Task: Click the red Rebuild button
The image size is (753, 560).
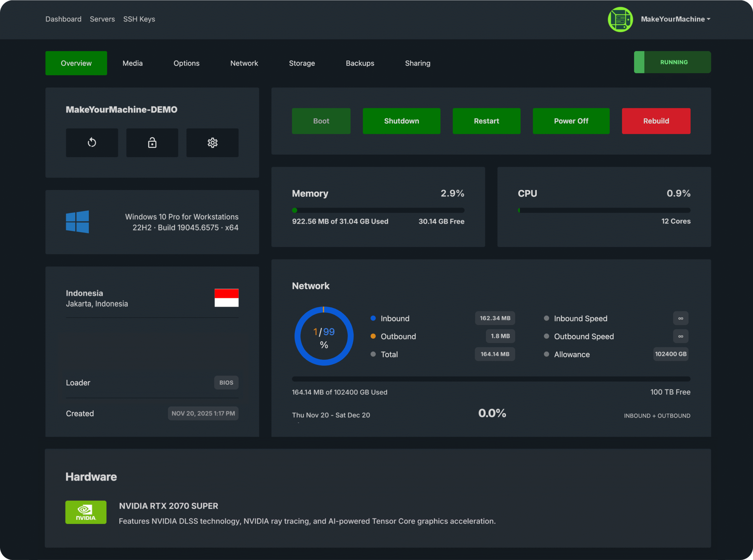Action: click(x=656, y=121)
